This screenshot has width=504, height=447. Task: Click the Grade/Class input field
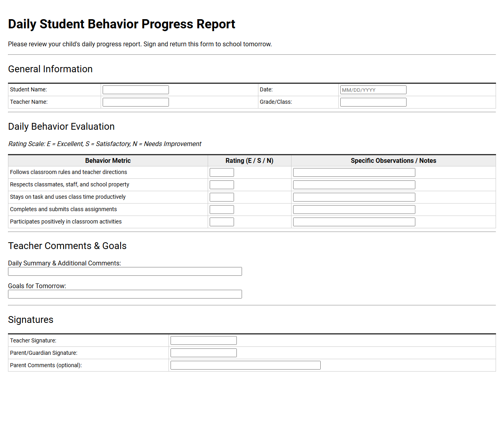373,102
